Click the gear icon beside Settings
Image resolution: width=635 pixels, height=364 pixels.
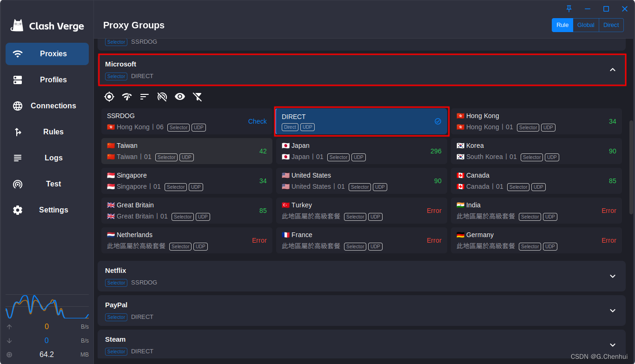[x=18, y=210]
